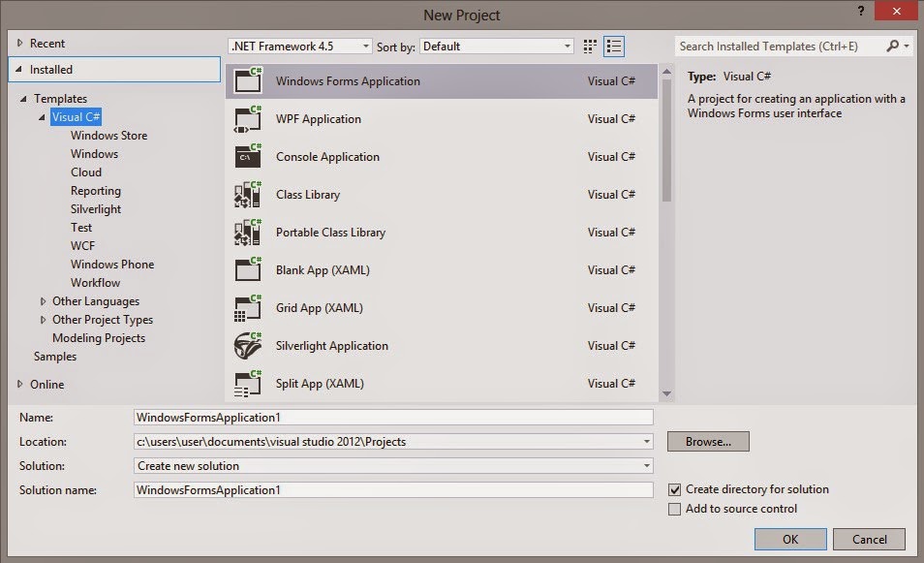Screen dimensions: 924x563
Task: Select Test category
Action: tap(81, 227)
